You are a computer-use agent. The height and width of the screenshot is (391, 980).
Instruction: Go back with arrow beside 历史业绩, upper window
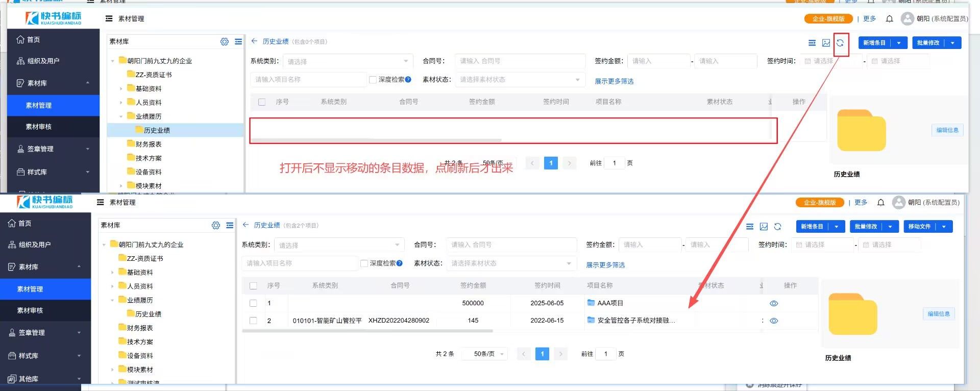(254, 41)
